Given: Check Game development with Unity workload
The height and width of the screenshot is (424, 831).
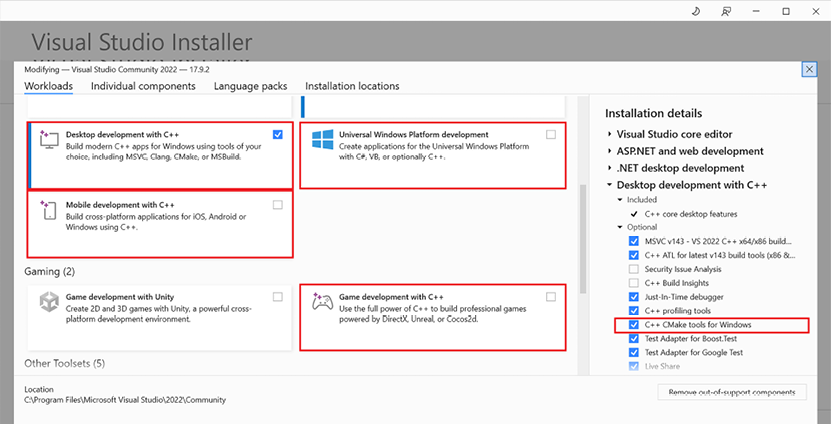Looking at the screenshot, I should click(278, 297).
